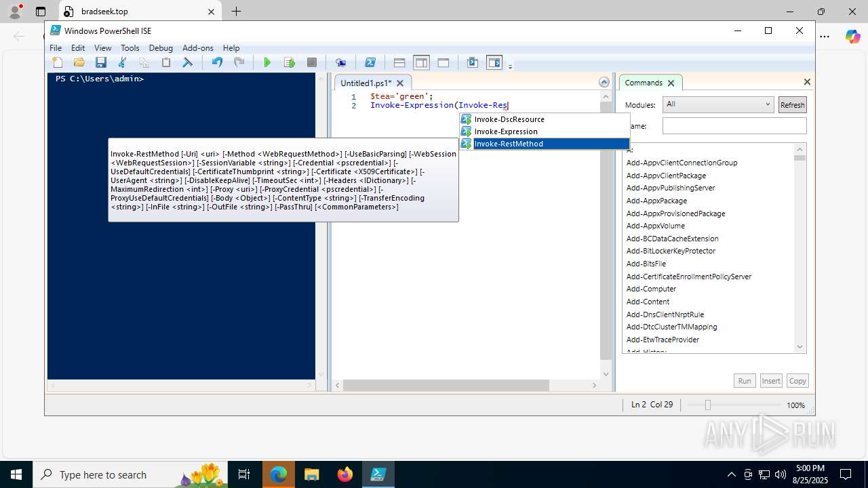Click the Run Selection icon
Screen dimensions: 868x488
[290, 62]
